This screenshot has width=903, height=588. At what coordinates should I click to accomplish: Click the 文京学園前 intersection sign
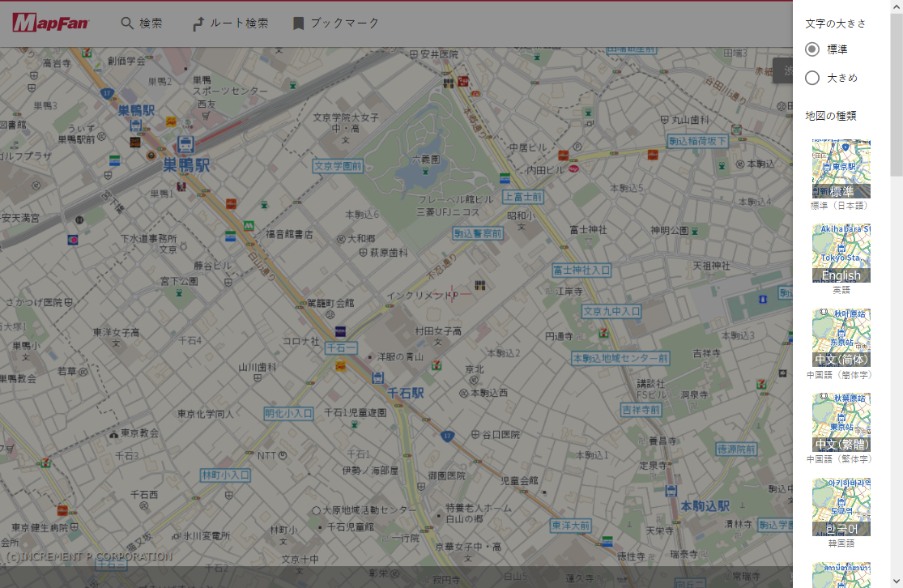coord(338,166)
